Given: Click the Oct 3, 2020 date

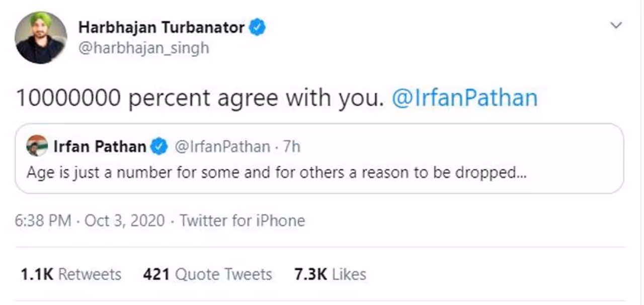Looking at the screenshot, I should pos(124,220).
